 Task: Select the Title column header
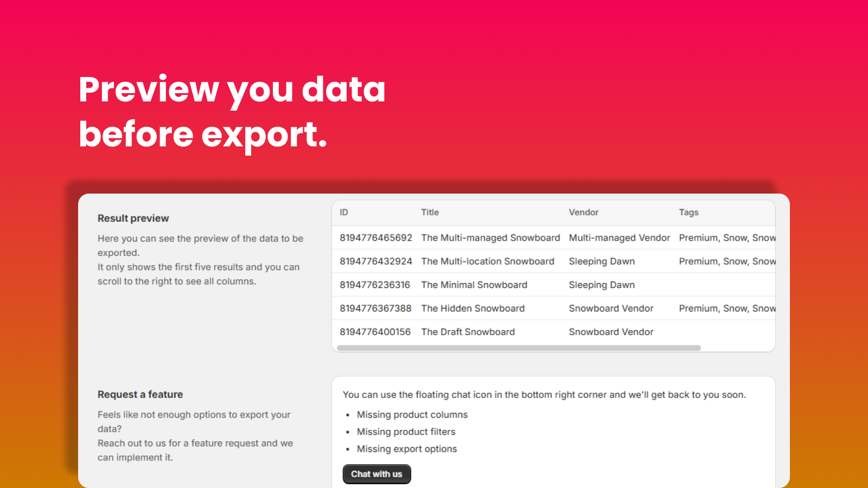coord(430,213)
